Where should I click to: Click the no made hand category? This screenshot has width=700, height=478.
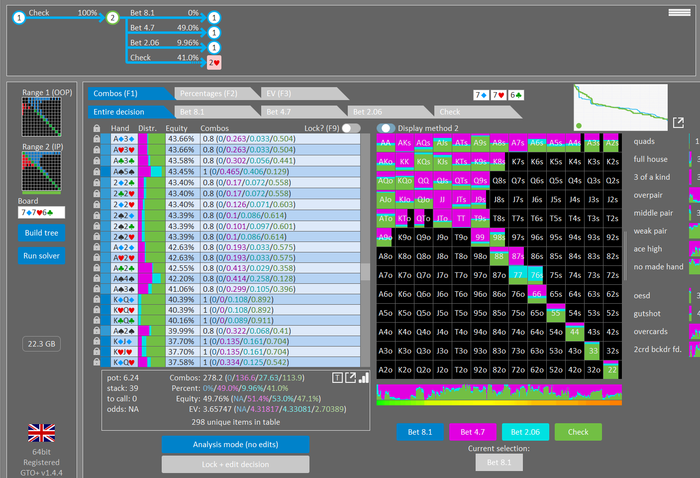click(658, 267)
